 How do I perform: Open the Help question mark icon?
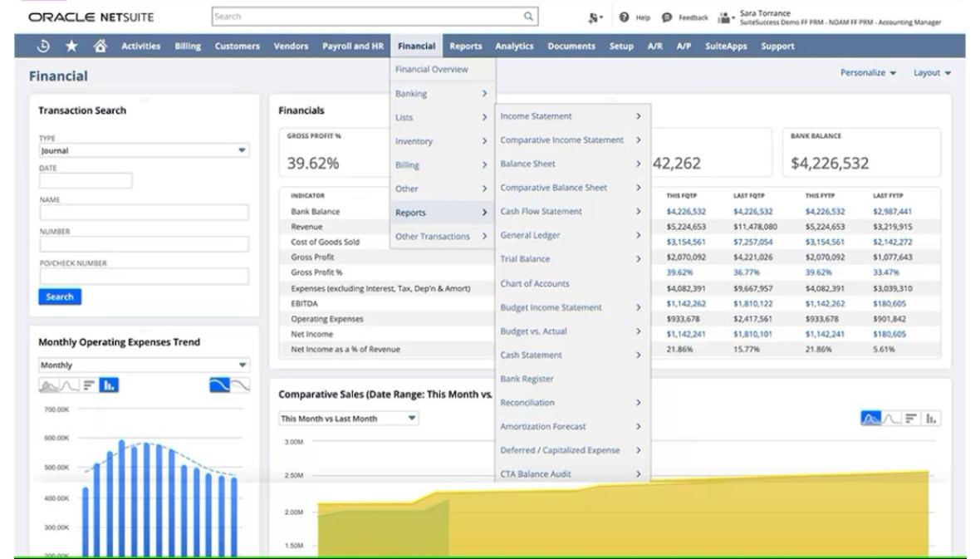click(x=624, y=17)
